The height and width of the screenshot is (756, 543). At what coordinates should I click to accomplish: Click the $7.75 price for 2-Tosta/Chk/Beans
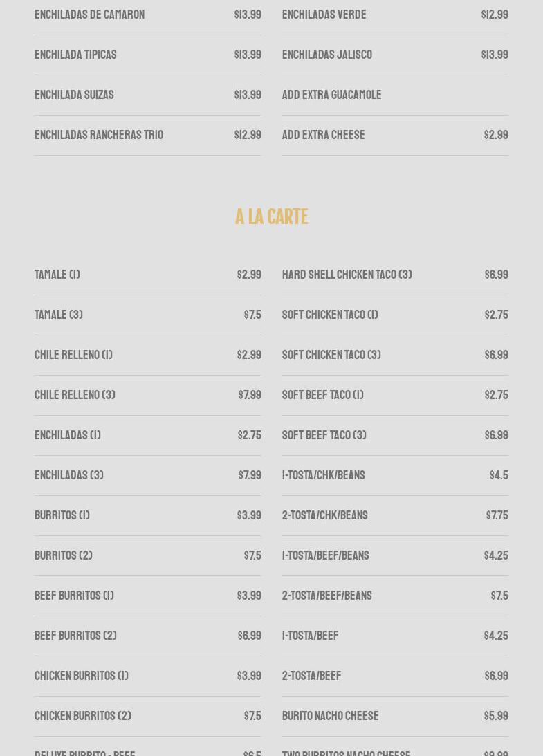pyautogui.click(x=497, y=515)
